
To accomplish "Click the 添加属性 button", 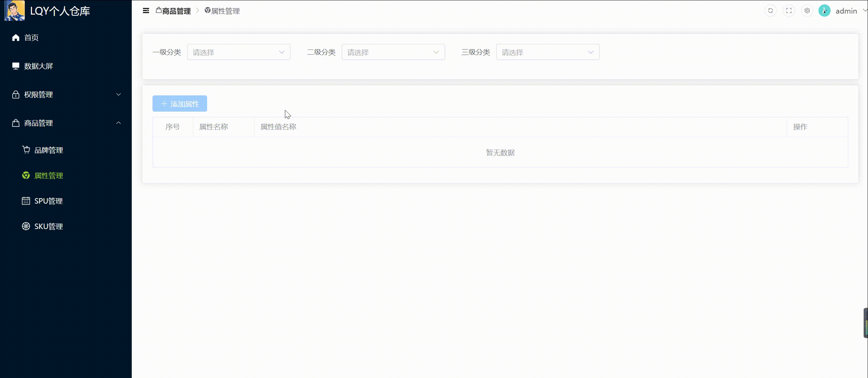I will [x=180, y=103].
